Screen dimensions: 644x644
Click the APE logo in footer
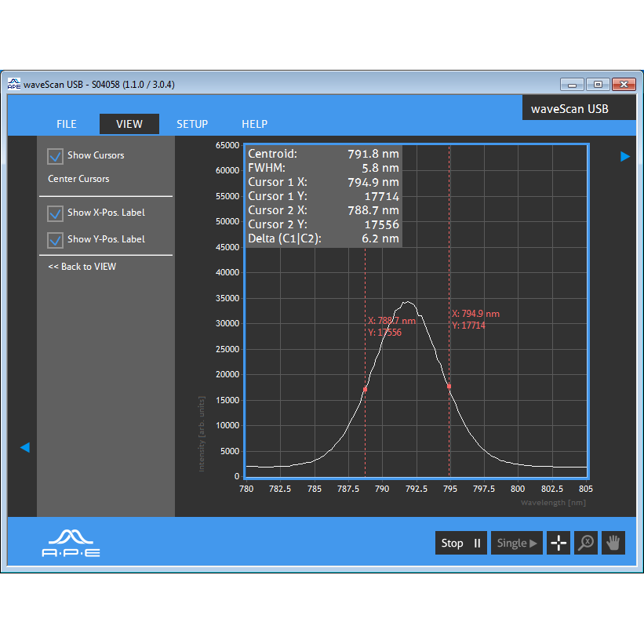tap(71, 543)
